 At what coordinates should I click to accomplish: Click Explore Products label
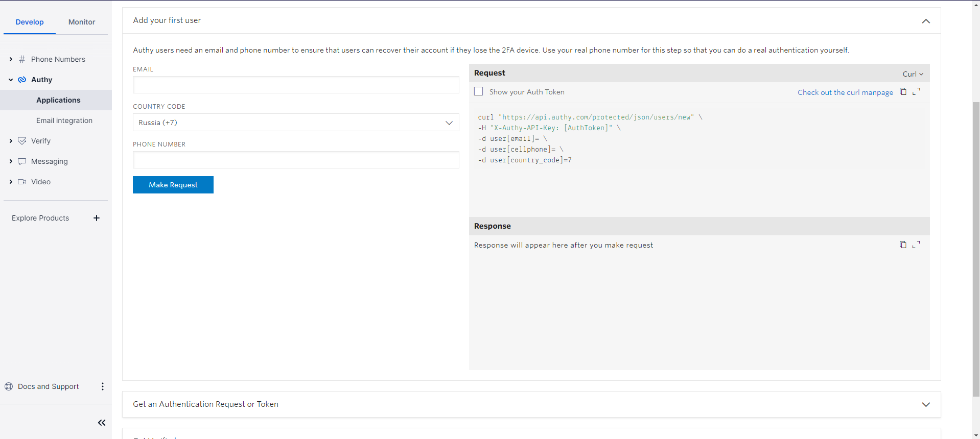pos(40,218)
